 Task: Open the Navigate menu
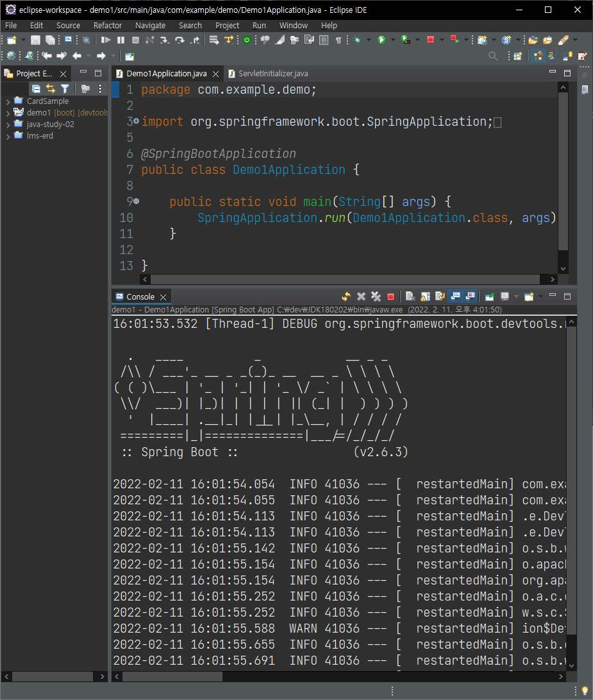[151, 26]
